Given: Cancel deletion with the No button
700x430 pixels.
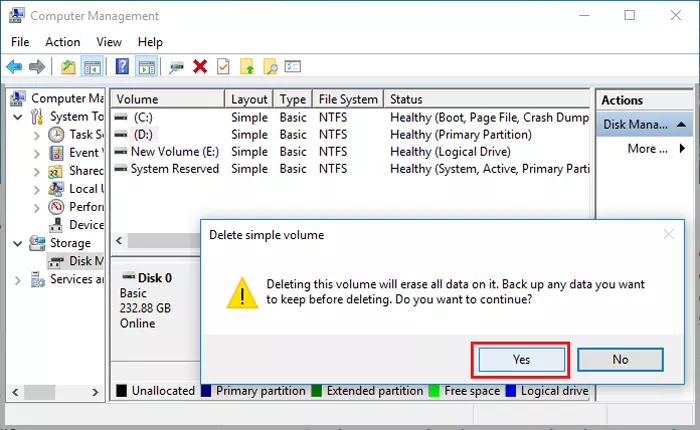Looking at the screenshot, I should 620,359.
